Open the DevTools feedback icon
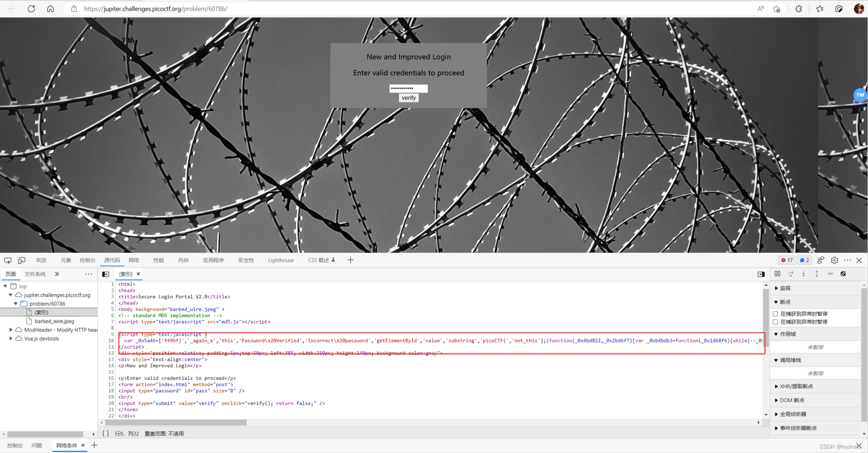 [821, 260]
